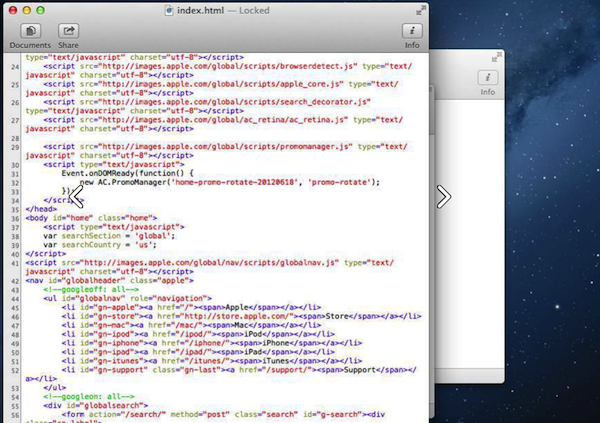The width and height of the screenshot is (600, 423).
Task: Open the Locked status menu in title
Action: [260, 9]
